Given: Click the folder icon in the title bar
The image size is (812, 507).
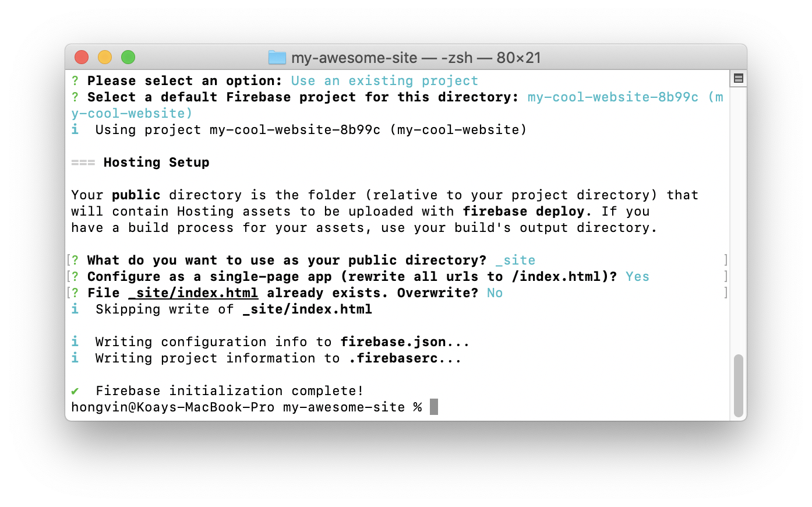Looking at the screenshot, I should (277, 58).
